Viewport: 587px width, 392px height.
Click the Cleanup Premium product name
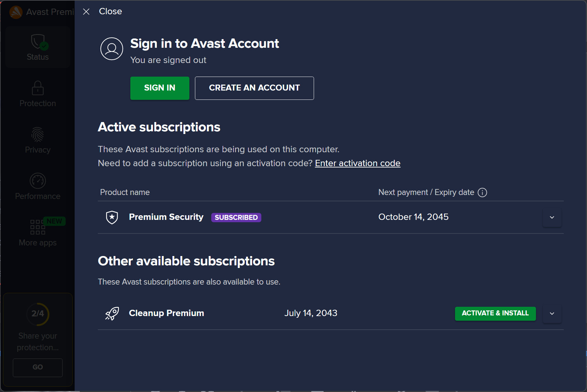click(x=166, y=313)
